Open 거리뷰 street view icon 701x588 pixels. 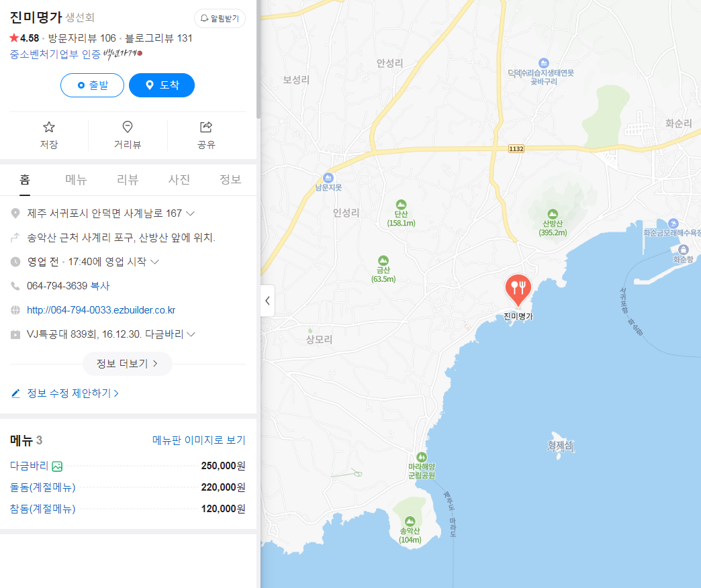coord(128,127)
